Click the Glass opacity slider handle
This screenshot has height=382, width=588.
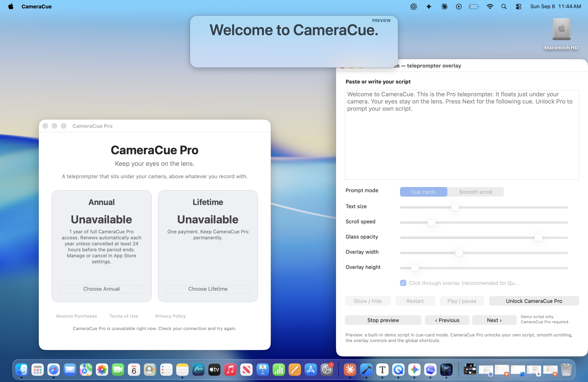click(538, 238)
